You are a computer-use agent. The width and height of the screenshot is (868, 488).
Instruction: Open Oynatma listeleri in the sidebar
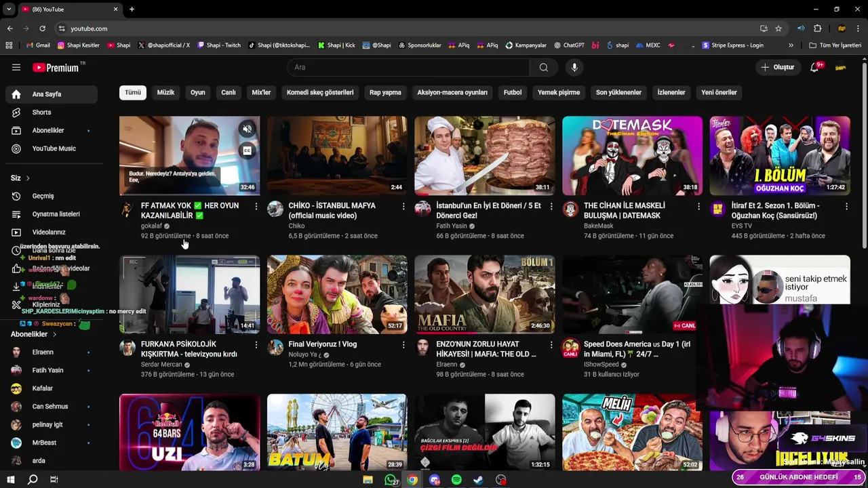coord(52,214)
